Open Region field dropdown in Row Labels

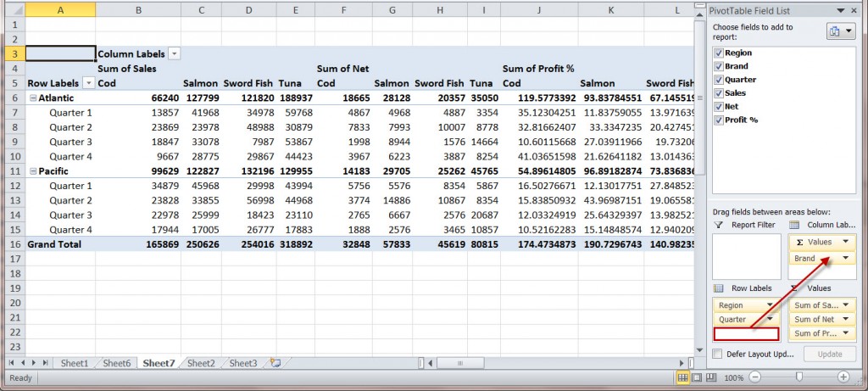[x=770, y=305]
